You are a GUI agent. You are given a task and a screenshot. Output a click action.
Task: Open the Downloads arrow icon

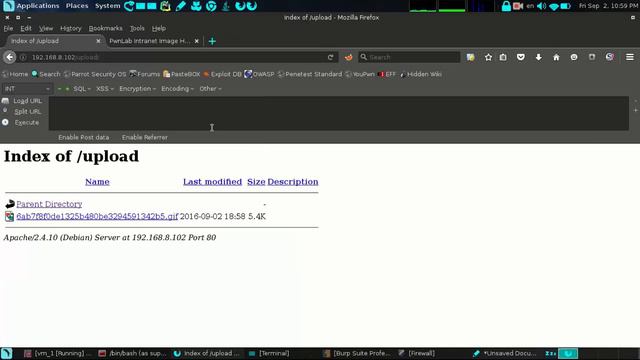(538, 57)
